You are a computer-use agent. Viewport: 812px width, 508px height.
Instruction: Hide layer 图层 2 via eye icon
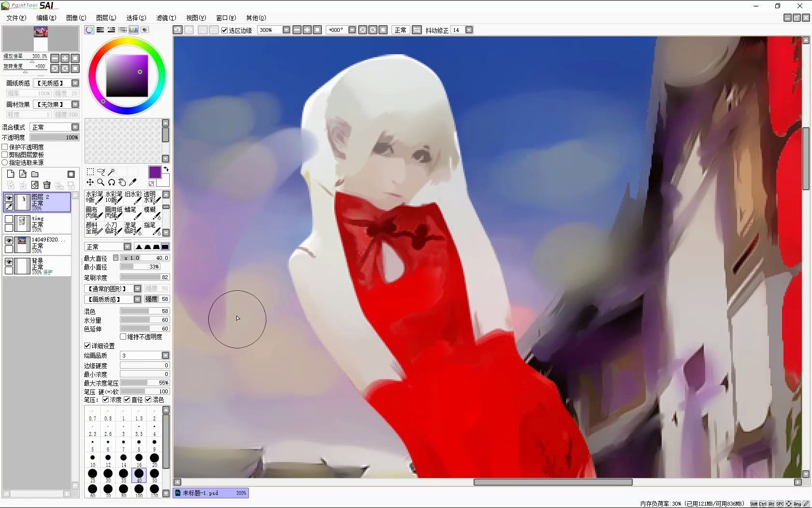click(x=9, y=198)
